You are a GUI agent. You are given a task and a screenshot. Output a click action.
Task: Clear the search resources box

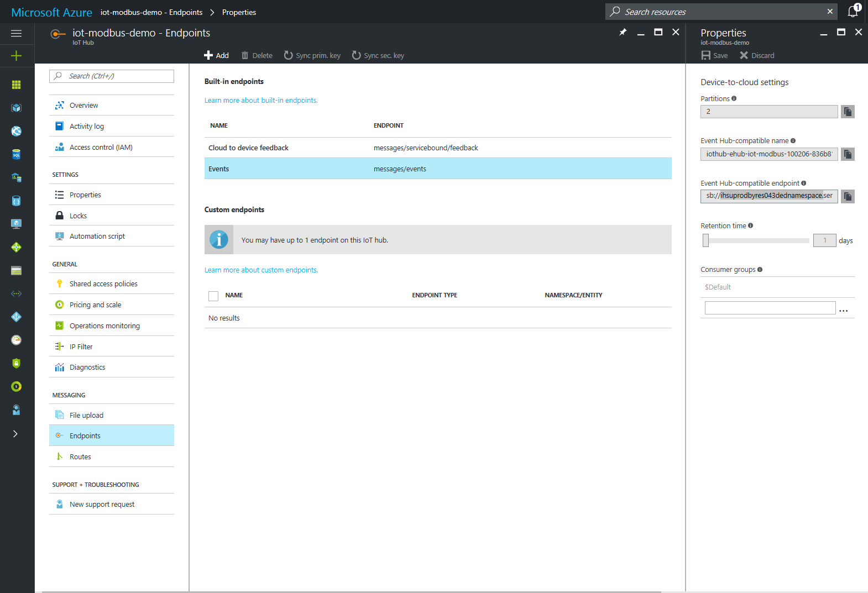click(x=829, y=12)
